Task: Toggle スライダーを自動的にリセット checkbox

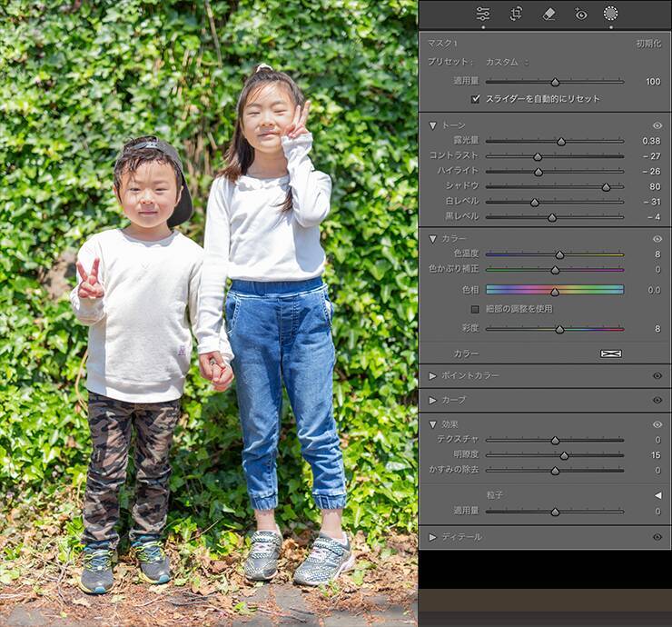Action: pyautogui.click(x=475, y=99)
